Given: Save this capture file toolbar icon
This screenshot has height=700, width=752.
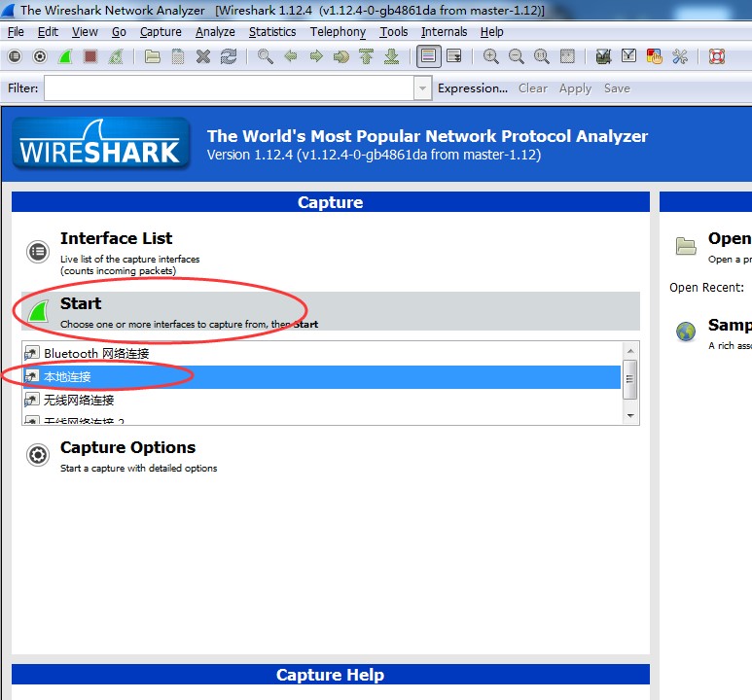Looking at the screenshot, I should (178, 56).
